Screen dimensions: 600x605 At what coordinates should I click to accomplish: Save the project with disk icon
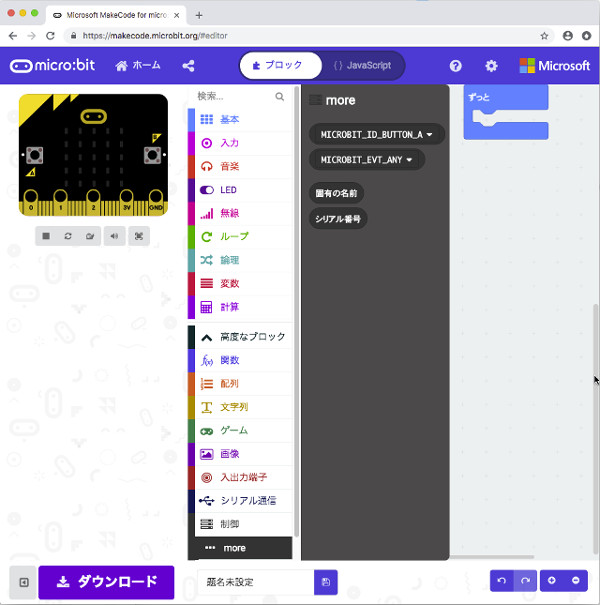click(x=326, y=582)
